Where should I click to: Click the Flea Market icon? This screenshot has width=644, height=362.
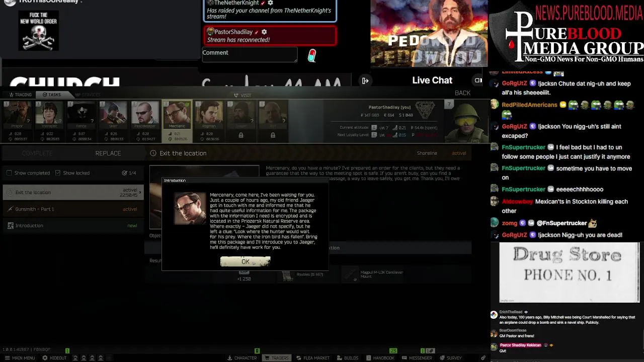299,358
